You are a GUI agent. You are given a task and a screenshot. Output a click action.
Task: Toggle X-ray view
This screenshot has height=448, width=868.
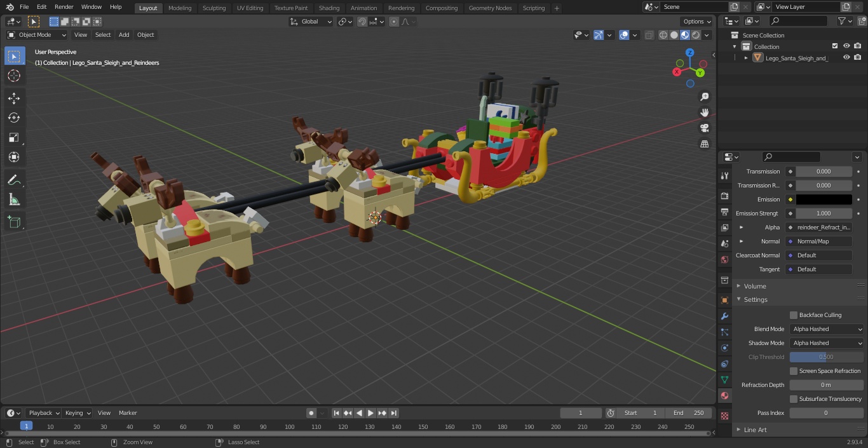(649, 35)
